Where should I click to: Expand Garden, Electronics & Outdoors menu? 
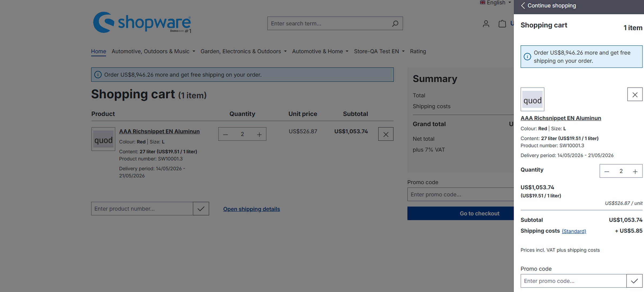click(x=244, y=51)
